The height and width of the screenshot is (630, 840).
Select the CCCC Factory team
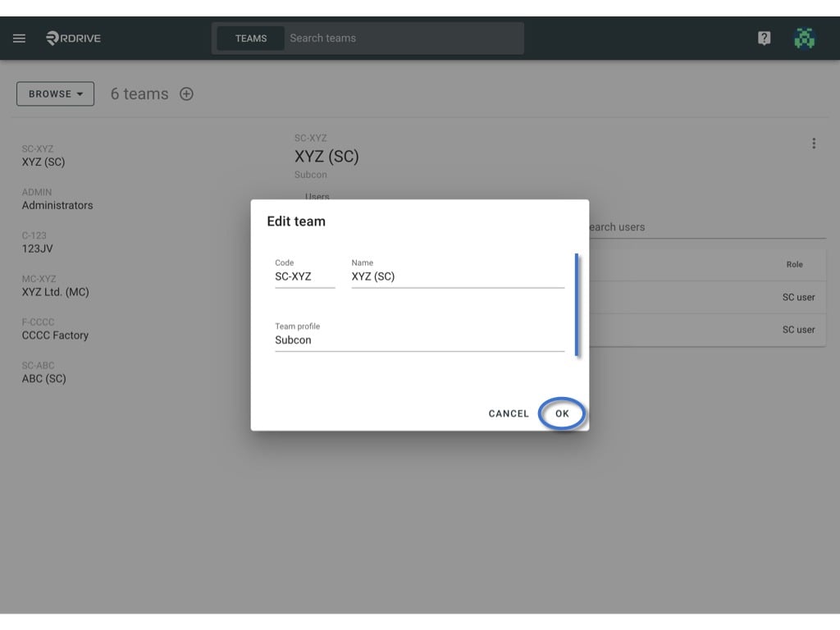coord(55,330)
